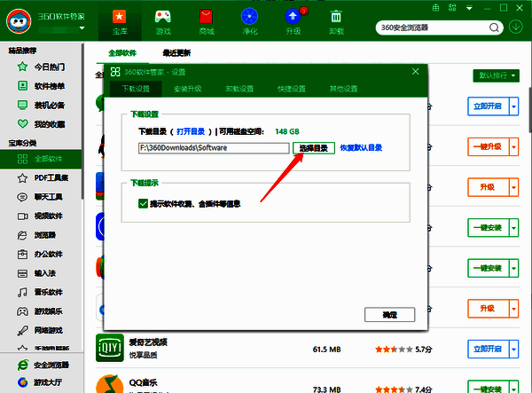The image size is (532, 393).
Task: Click the 爱奇艺视频 star rating
Action: click(394, 350)
